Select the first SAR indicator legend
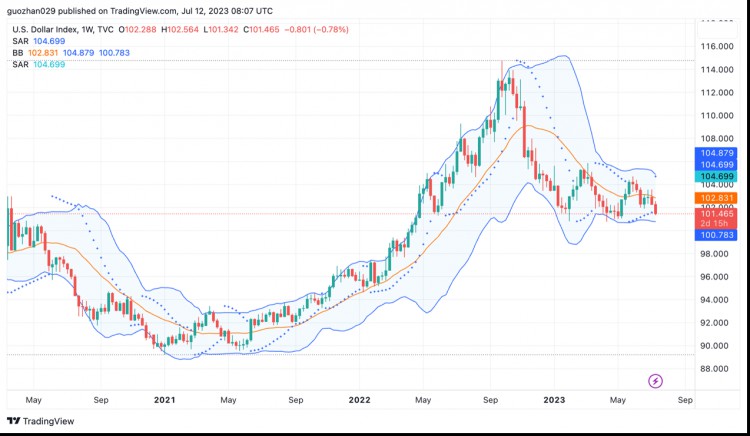 pos(20,41)
